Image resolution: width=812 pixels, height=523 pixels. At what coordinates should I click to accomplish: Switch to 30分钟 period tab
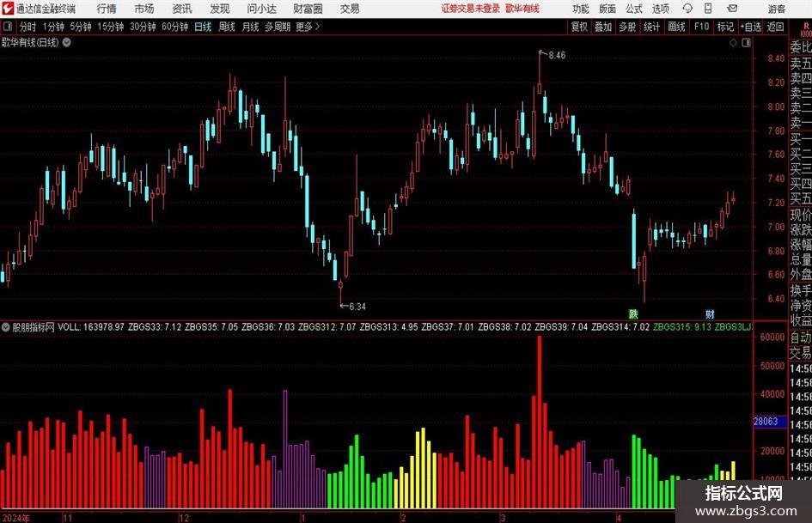[143, 27]
